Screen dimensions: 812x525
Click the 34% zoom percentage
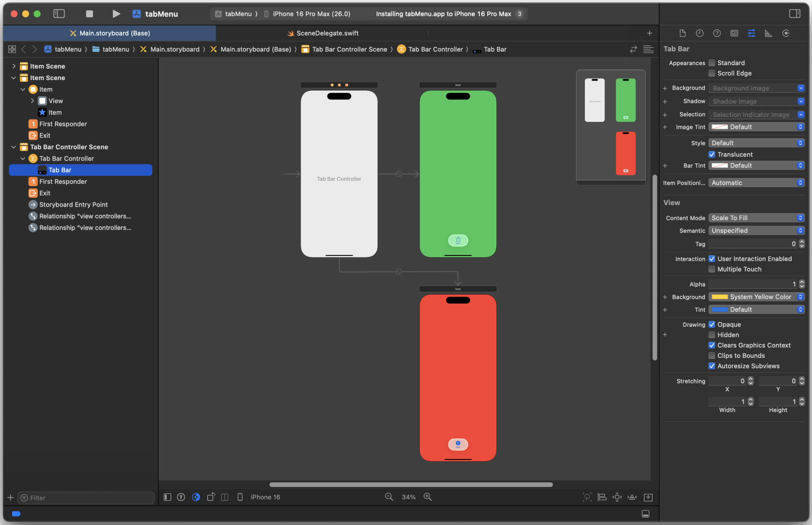[x=408, y=497]
